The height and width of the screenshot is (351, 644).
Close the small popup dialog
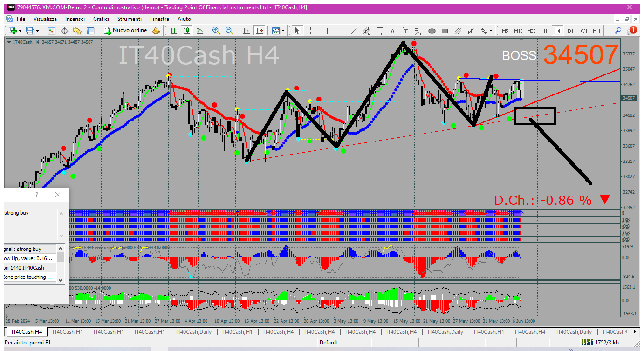[57, 195]
